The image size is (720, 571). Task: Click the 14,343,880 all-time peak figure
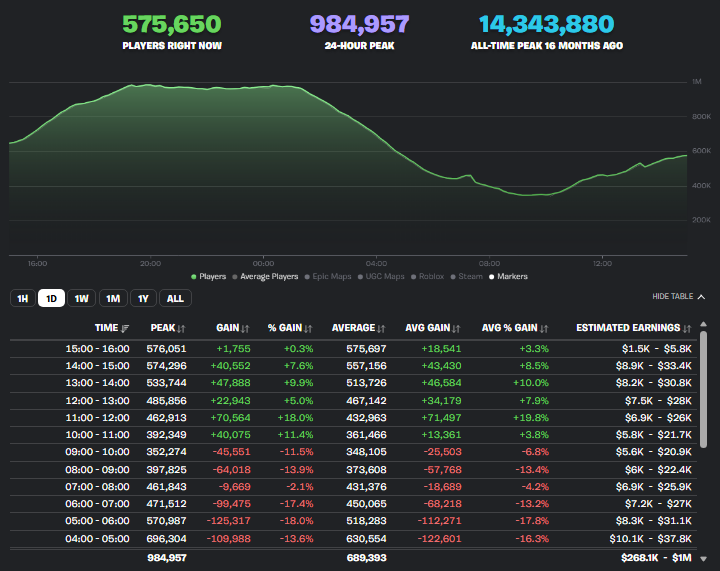click(x=546, y=24)
